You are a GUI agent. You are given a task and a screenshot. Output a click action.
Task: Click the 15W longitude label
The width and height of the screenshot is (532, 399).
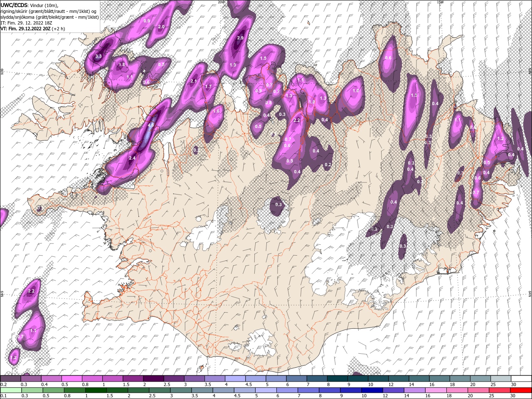click(x=440, y=2)
